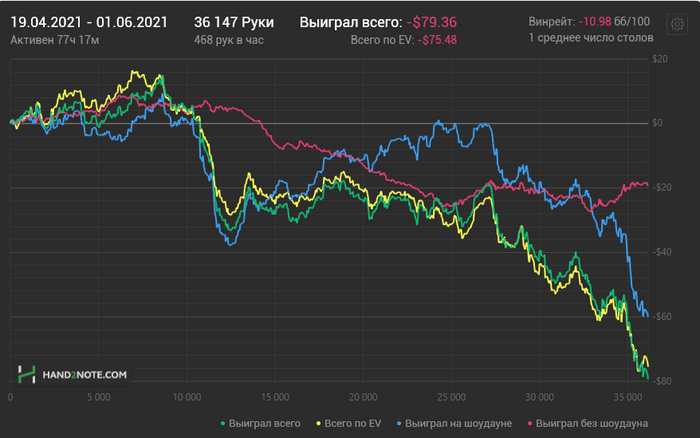Screen dimensions: 700x438
Task: Click the total won value '-$79.36'
Action: pos(432,22)
